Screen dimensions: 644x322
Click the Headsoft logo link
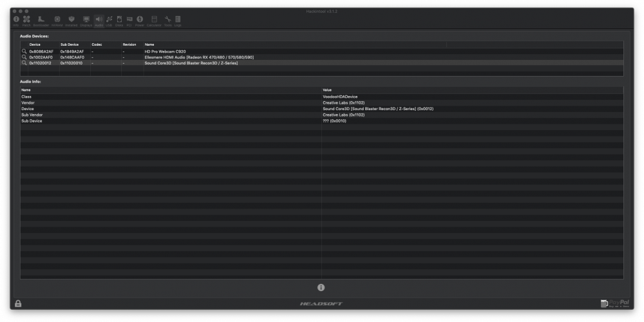[x=321, y=304]
